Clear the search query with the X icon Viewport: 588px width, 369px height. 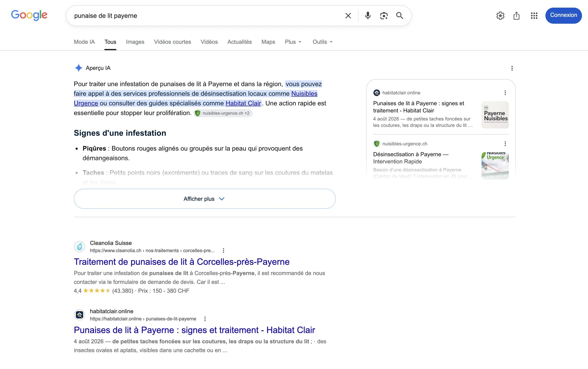pyautogui.click(x=348, y=16)
